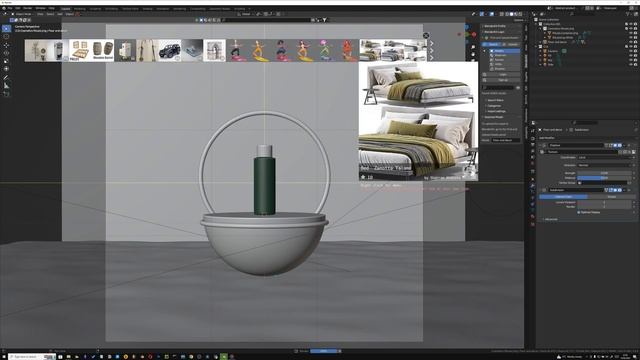
Task: Hide Floor and decor in outliner viewport
Action: [x=631, y=42]
